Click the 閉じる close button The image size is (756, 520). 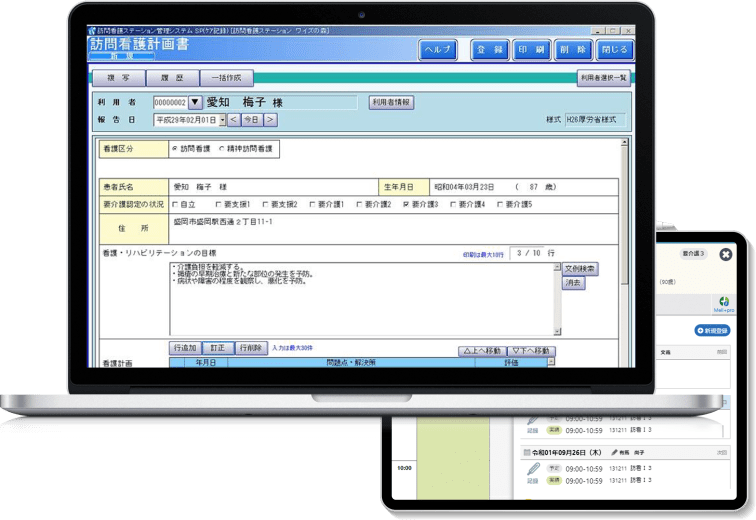pos(615,50)
